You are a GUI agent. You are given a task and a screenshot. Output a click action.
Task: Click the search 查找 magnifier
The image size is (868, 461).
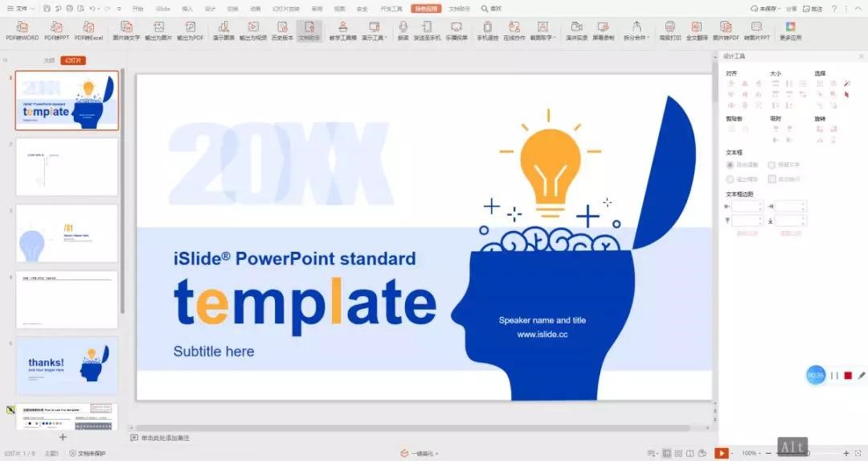491,9
